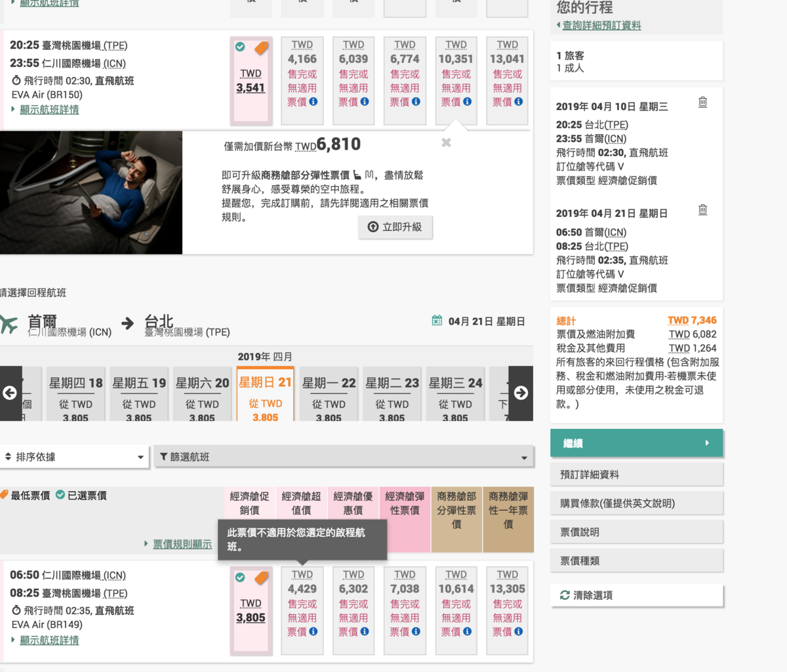The width and height of the screenshot is (787, 672).
Task: Open info icon in TWD 6,039 fare cell
Action: click(365, 102)
